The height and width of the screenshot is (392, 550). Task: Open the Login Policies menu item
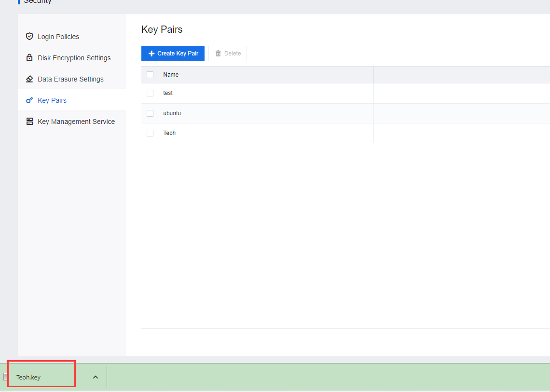tap(58, 37)
